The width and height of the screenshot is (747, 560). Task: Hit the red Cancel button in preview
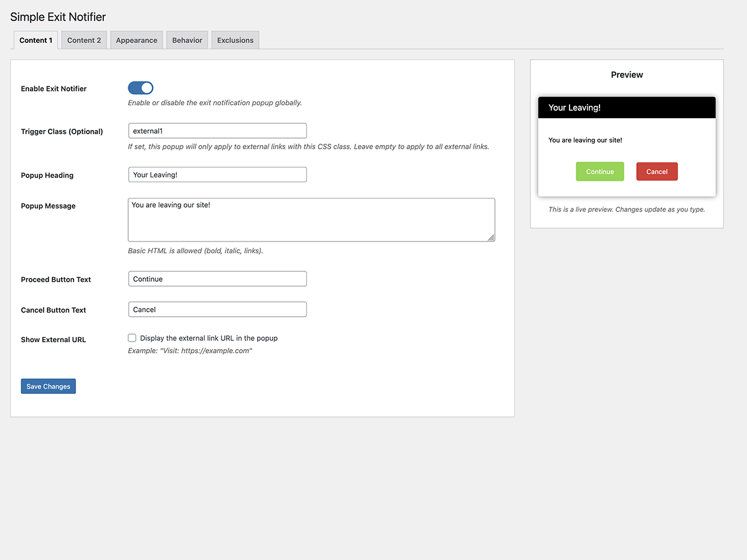[x=657, y=172]
